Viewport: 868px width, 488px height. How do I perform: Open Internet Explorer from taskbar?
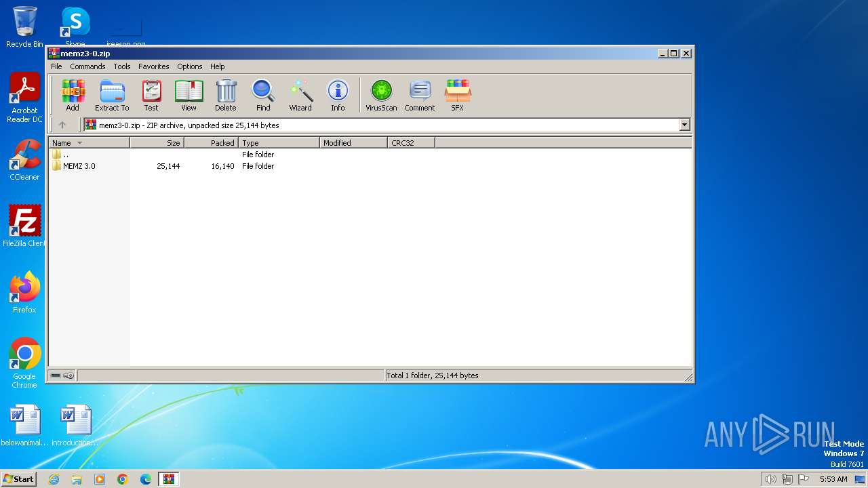pos(54,479)
